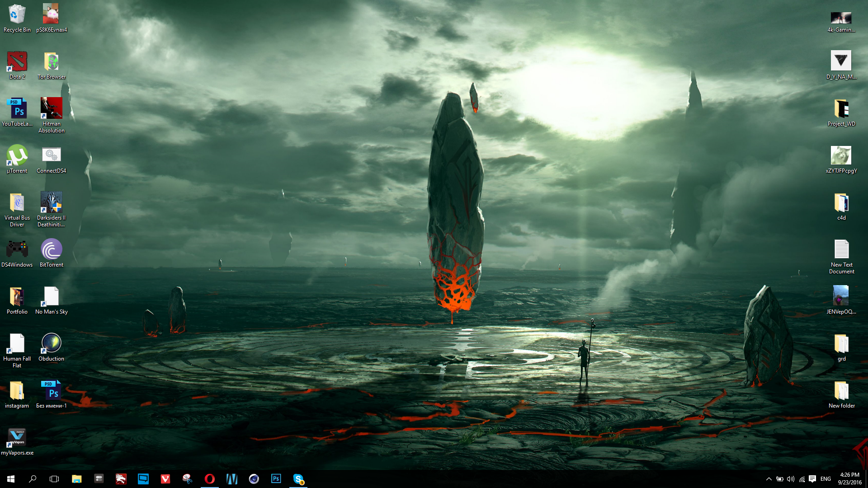
Task: Open the red wolf app on taskbar
Action: point(121,479)
